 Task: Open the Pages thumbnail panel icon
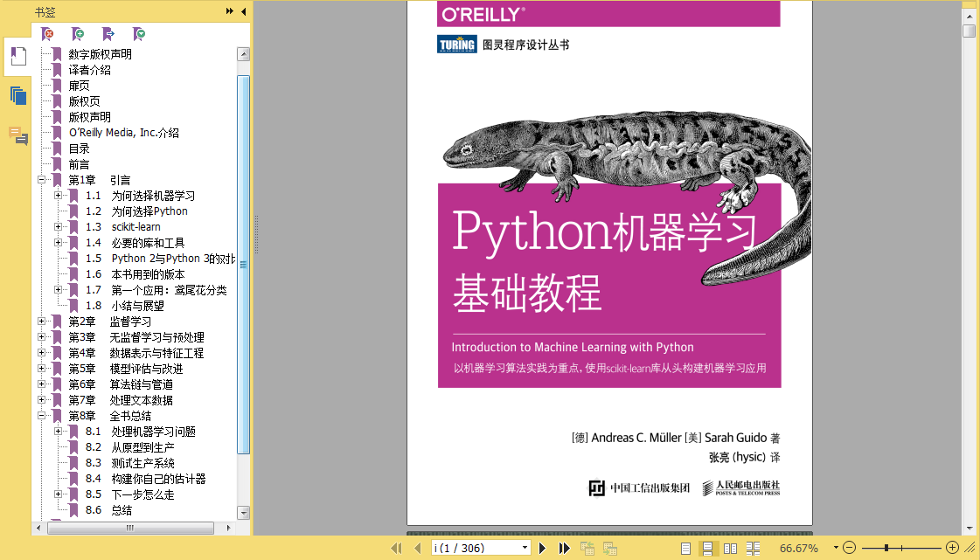point(18,95)
